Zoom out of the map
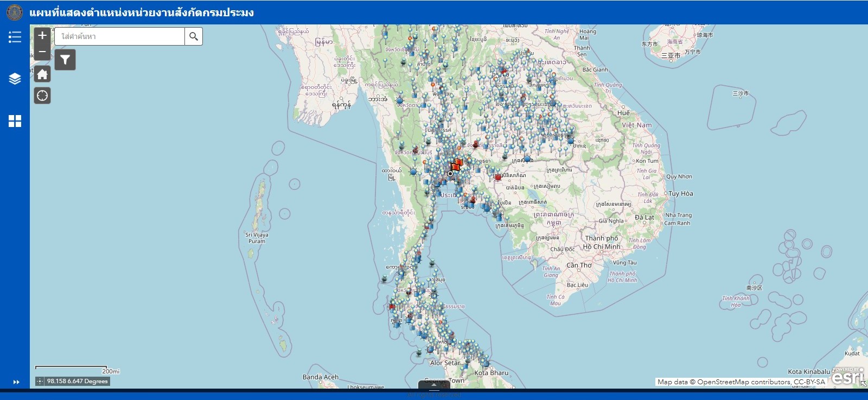 42,52
